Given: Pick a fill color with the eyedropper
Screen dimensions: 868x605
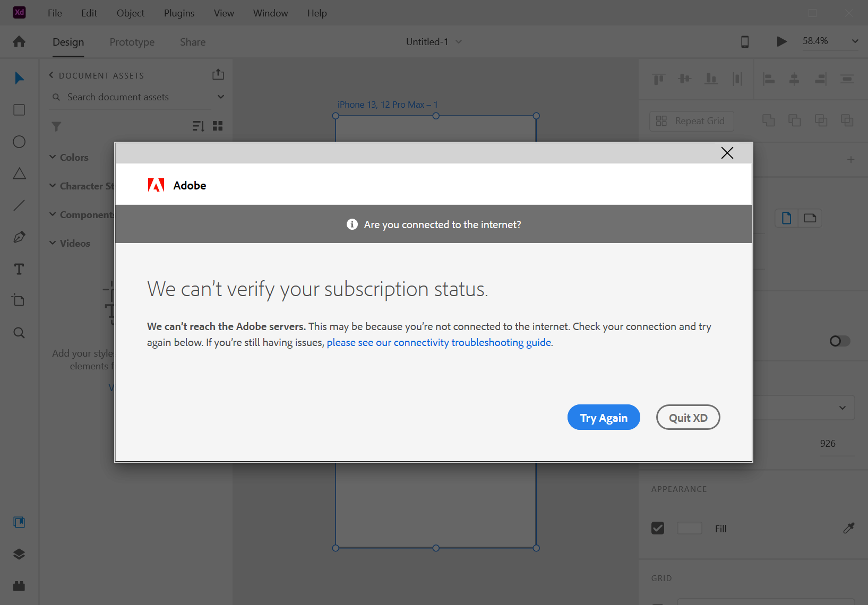Looking at the screenshot, I should [x=848, y=528].
